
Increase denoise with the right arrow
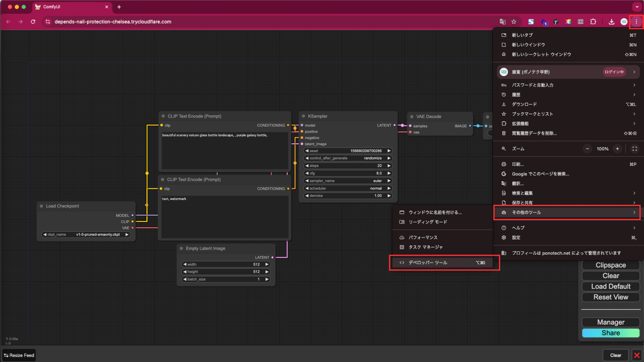point(389,196)
